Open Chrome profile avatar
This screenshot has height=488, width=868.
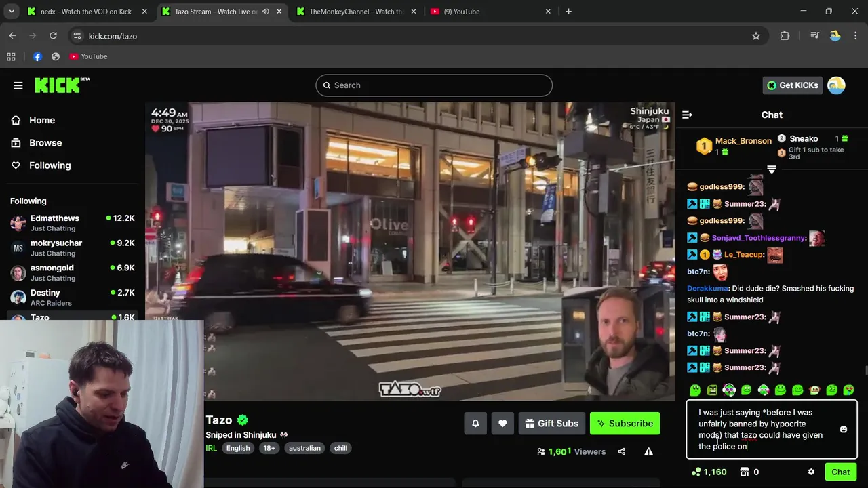tap(835, 36)
